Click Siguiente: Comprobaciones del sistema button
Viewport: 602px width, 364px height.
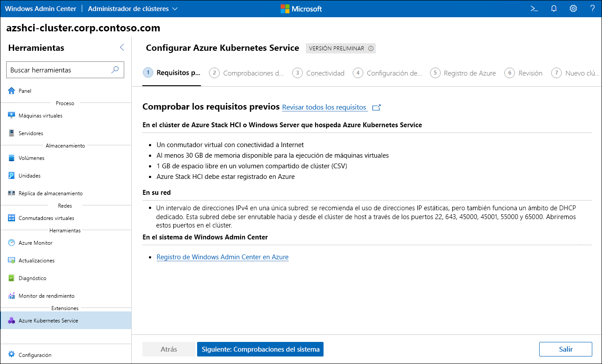(x=260, y=349)
